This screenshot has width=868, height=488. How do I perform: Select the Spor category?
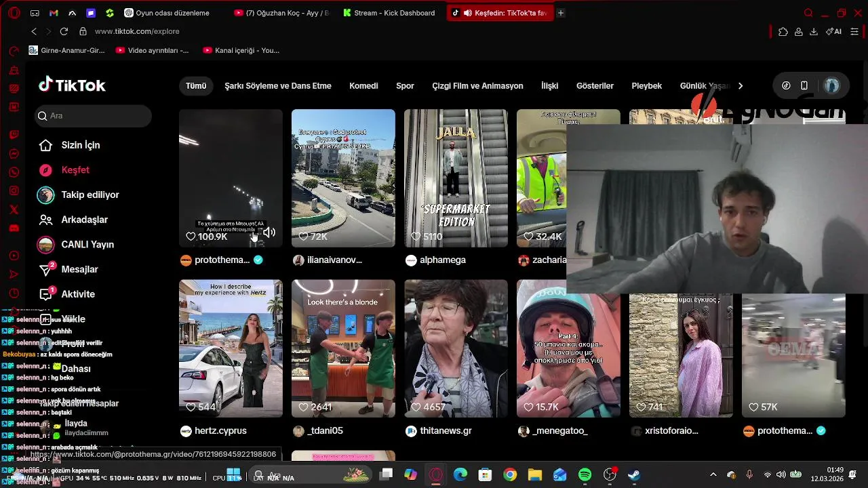point(405,86)
